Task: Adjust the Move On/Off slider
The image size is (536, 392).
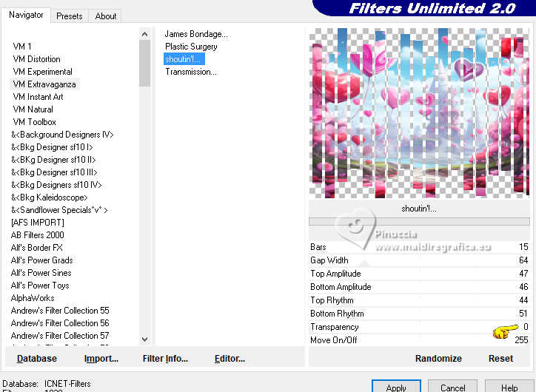Action: (419, 340)
